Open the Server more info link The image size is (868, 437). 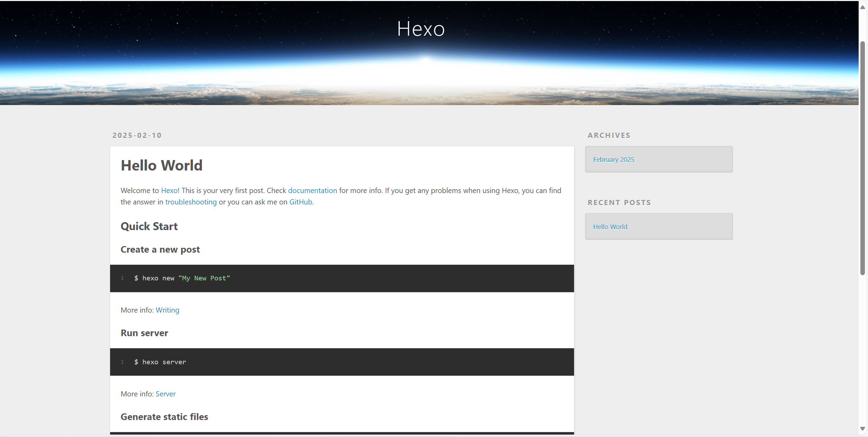[x=165, y=394]
